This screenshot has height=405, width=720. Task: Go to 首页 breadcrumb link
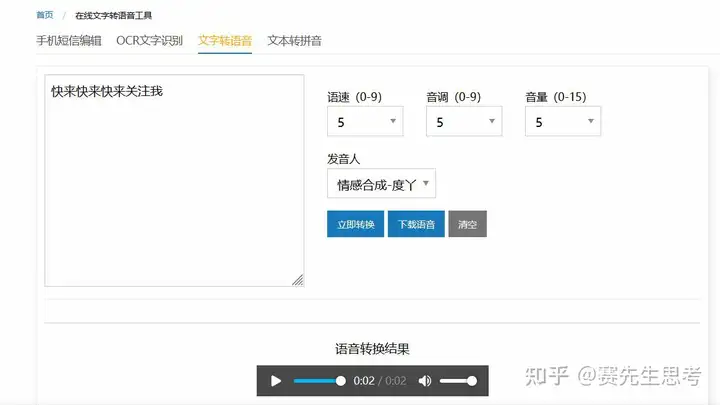pyautogui.click(x=45, y=15)
